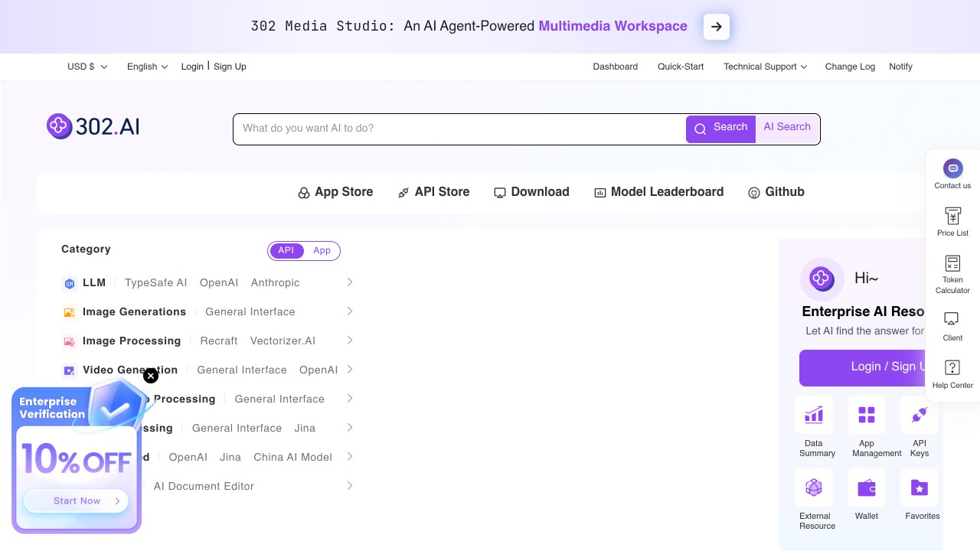Switch category toggle to API
This screenshot has height=551, width=980.
[286, 251]
